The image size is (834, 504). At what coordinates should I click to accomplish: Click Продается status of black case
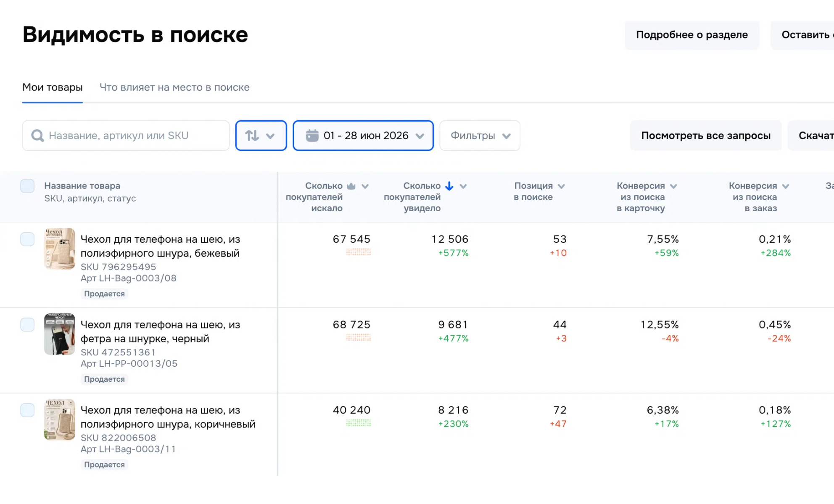(104, 379)
